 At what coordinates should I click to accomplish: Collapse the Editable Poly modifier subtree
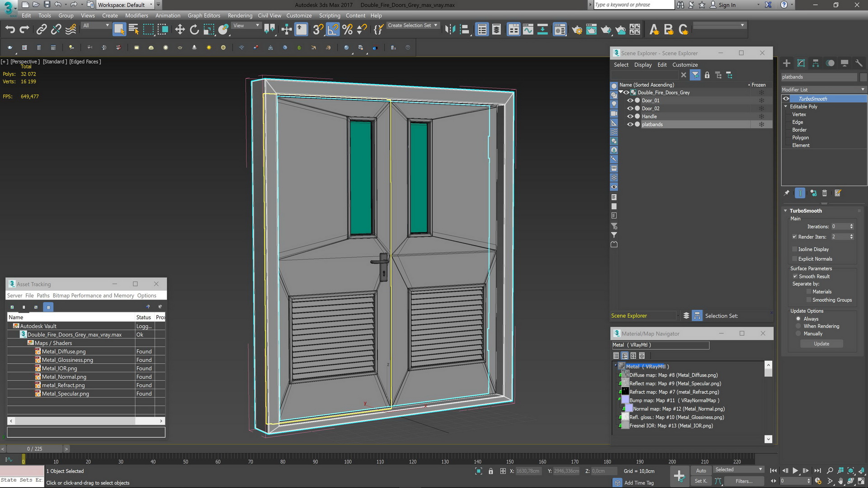coord(786,107)
